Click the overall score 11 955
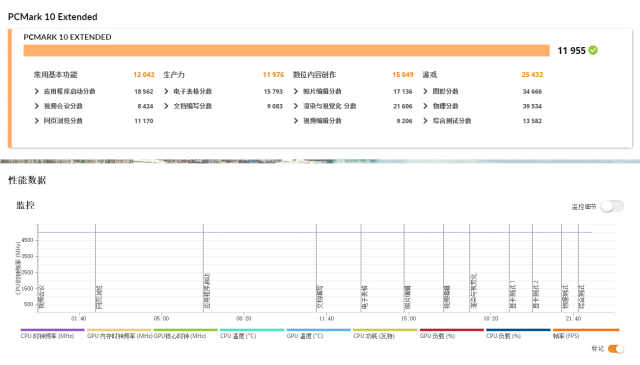Viewport: 640px width, 365px height. pyautogui.click(x=571, y=51)
